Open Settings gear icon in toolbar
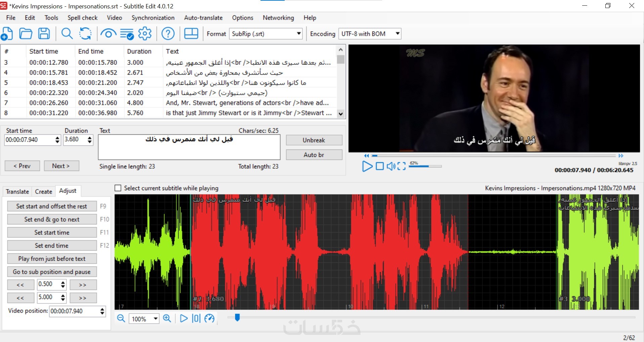The height and width of the screenshot is (342, 644). pyautogui.click(x=145, y=34)
